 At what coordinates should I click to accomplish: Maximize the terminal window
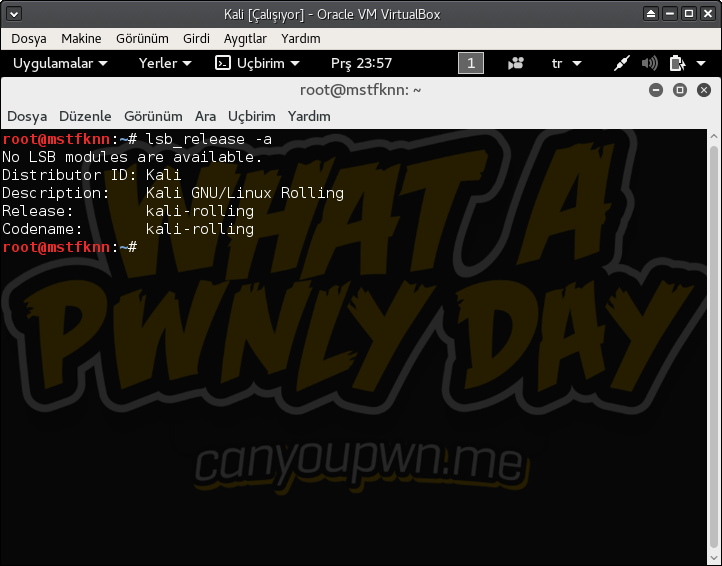pos(679,90)
